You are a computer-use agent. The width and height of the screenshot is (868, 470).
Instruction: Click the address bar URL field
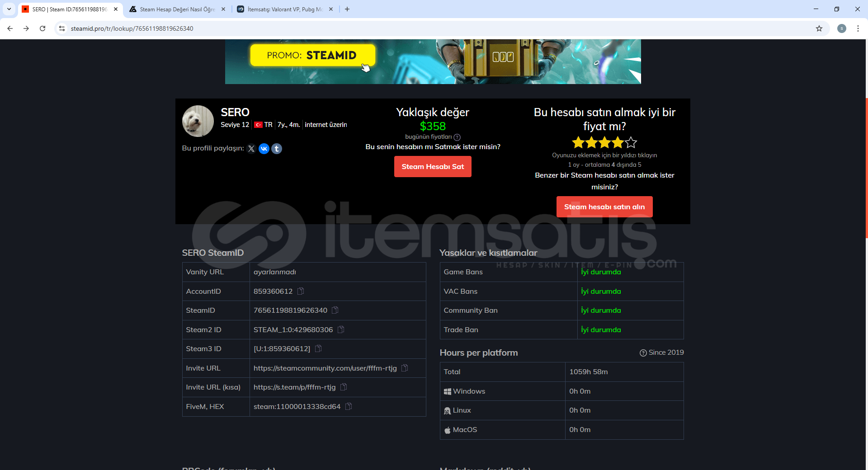[x=434, y=28]
